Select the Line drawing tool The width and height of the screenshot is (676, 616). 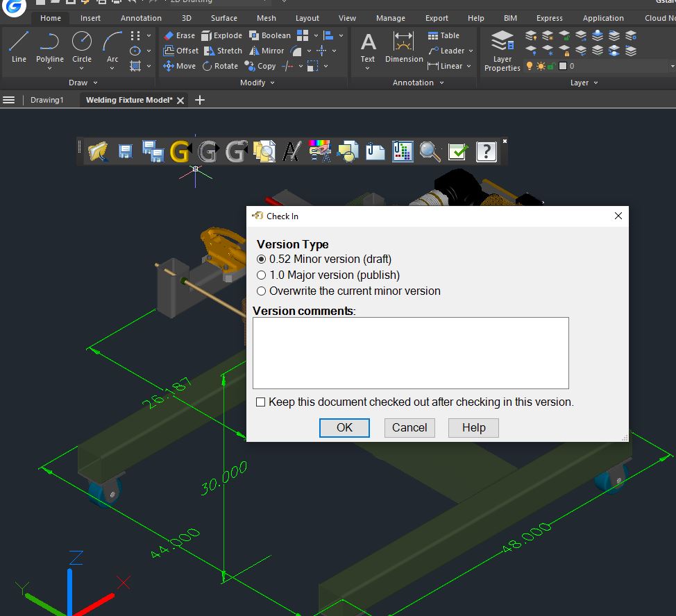[x=19, y=47]
